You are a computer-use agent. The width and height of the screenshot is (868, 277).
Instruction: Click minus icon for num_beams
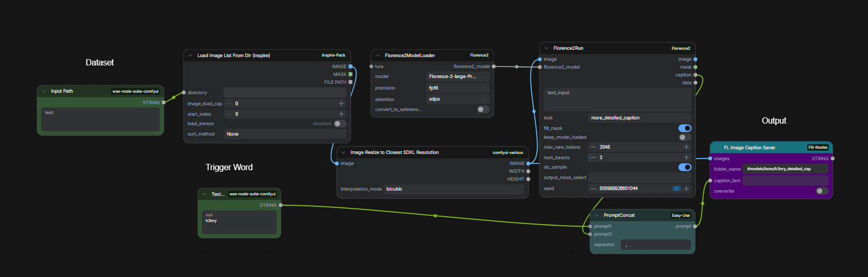593,158
